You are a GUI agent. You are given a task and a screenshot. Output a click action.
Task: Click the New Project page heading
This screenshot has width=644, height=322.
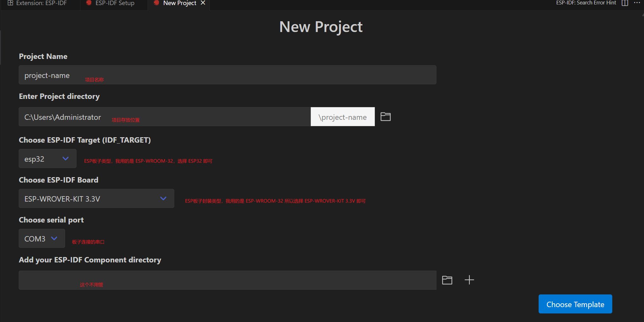(x=321, y=27)
